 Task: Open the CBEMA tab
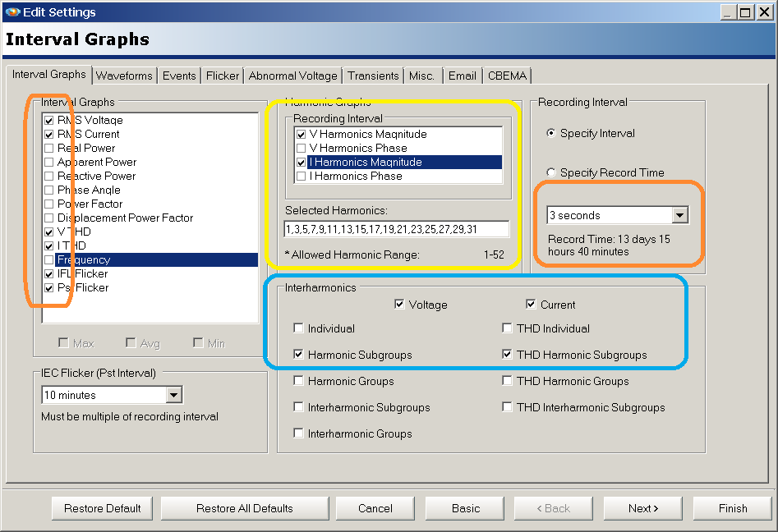click(x=507, y=75)
